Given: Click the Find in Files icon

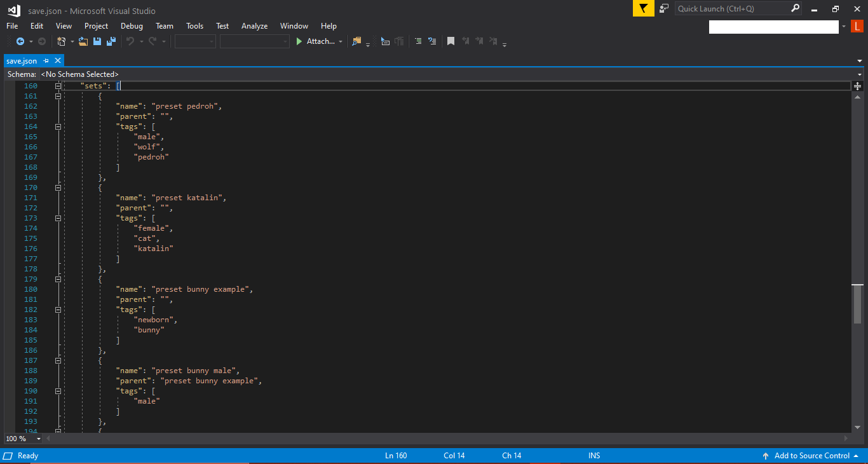Looking at the screenshot, I should [356, 41].
